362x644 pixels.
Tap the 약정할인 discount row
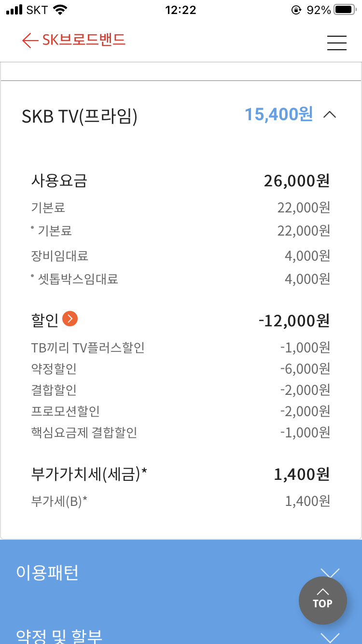(54, 369)
